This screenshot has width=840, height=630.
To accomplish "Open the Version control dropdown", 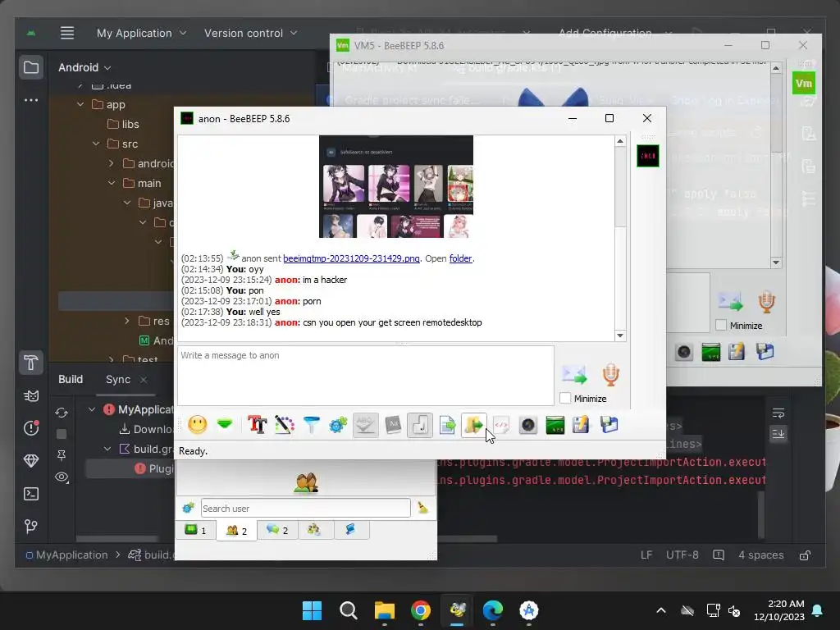I will [x=250, y=33].
